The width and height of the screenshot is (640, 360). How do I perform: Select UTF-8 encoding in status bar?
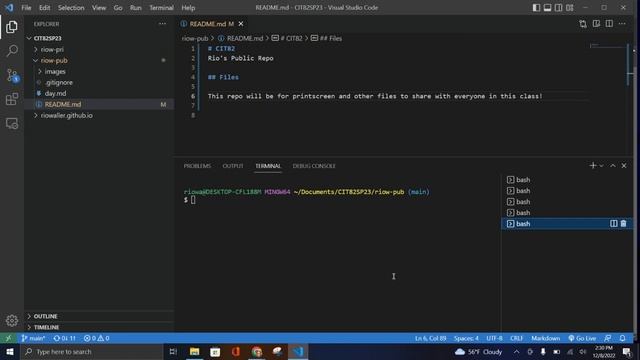[x=494, y=338]
